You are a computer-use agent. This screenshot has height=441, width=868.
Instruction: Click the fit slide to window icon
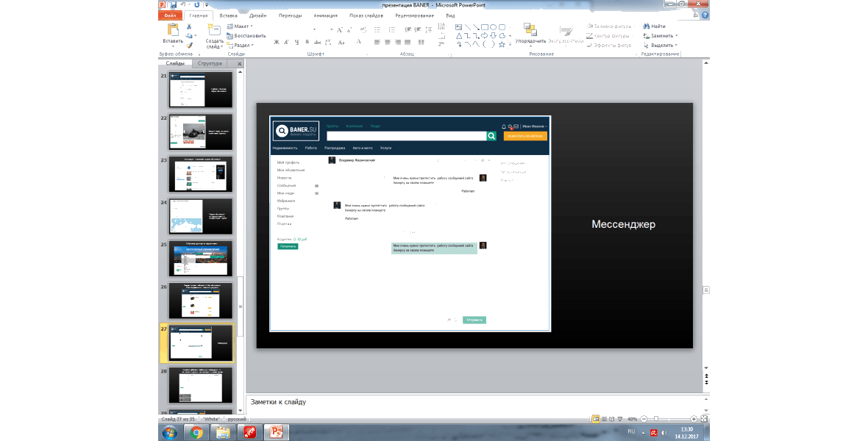pos(704,420)
